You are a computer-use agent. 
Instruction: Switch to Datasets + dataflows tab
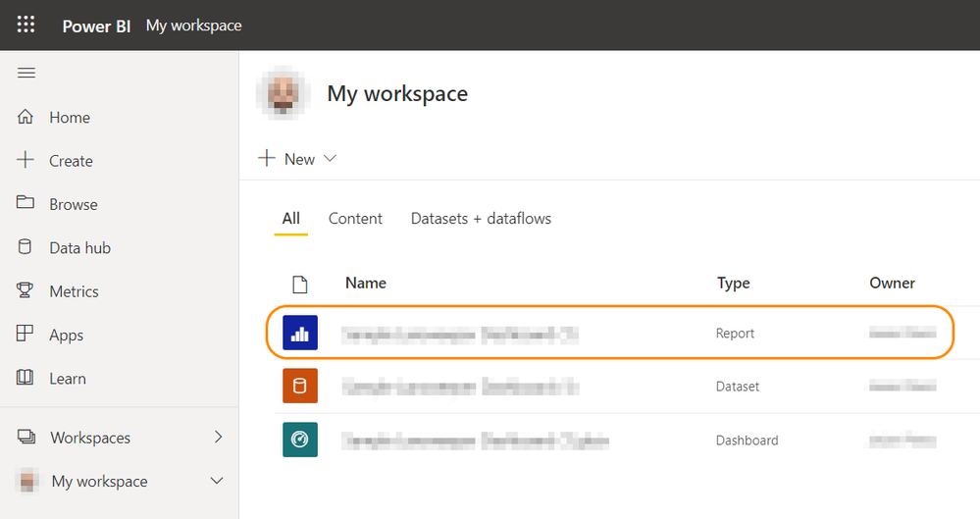[x=481, y=219]
